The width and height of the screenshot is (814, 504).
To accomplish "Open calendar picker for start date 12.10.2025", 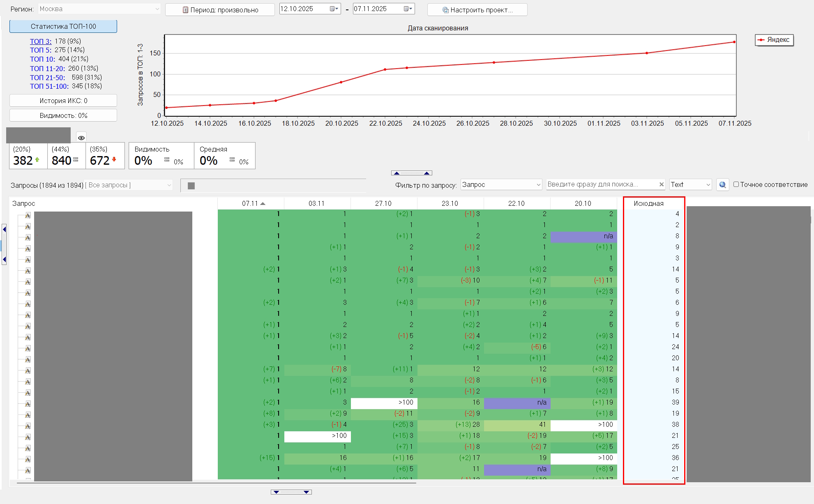I will coord(334,9).
